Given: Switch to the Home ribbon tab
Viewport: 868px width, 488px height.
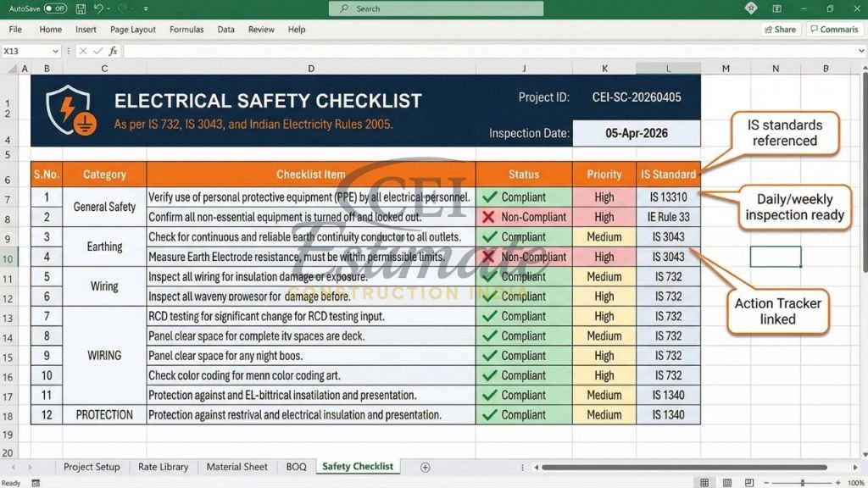Looking at the screenshot, I should 50,30.
